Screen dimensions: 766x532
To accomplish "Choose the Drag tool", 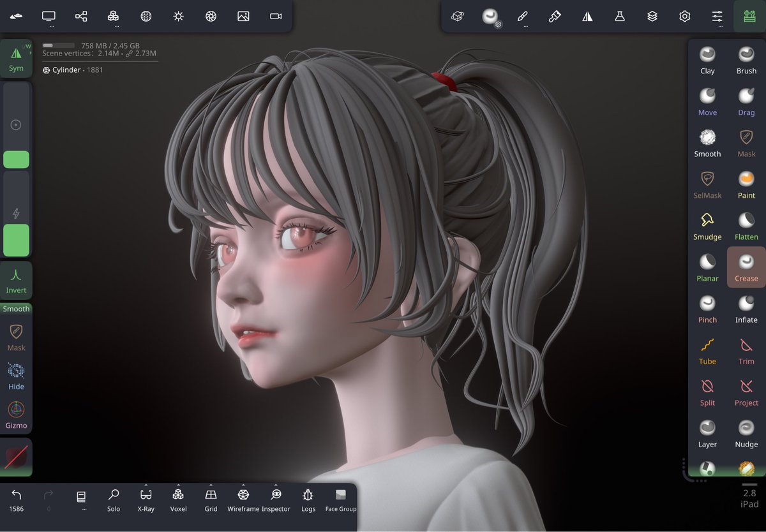I will pos(746,102).
